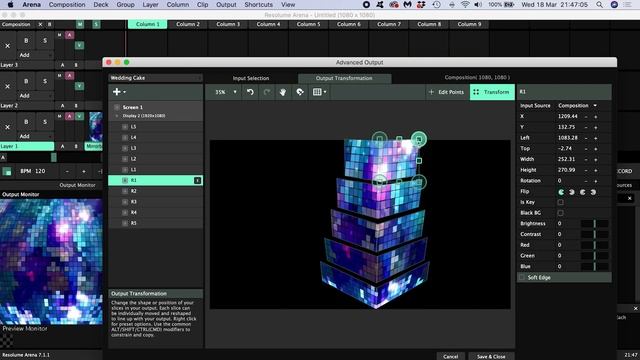The width and height of the screenshot is (640, 360).
Task: Click the BPM sync square icon
Action: coord(7,171)
